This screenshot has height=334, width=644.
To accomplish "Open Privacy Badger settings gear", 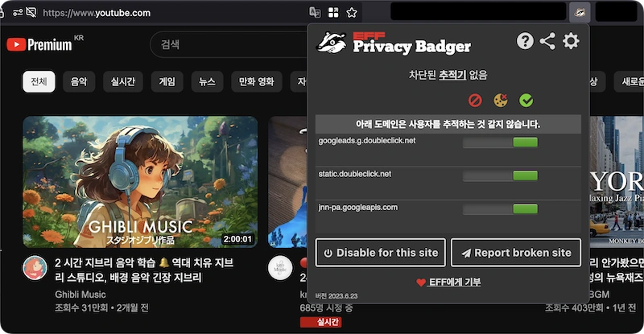I will [571, 41].
